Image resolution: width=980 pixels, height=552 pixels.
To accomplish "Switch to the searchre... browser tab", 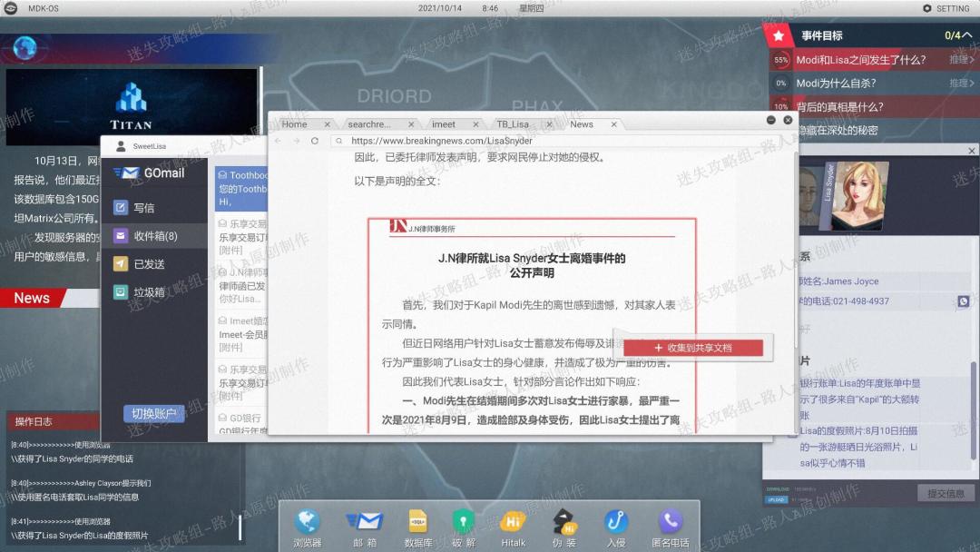I will (x=368, y=124).
